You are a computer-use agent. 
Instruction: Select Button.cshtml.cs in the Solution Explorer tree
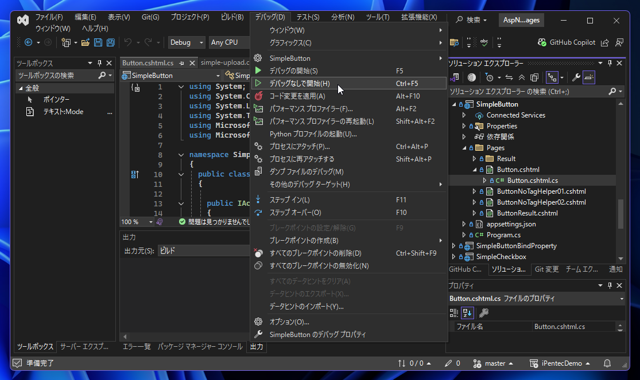(x=532, y=180)
